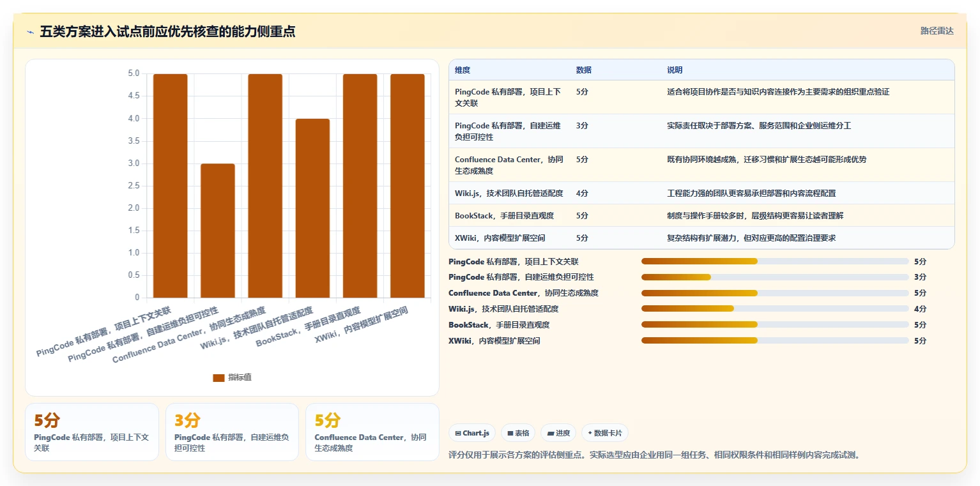The width and height of the screenshot is (980, 486).
Task: Click the 说明 column header
Action: click(x=675, y=70)
